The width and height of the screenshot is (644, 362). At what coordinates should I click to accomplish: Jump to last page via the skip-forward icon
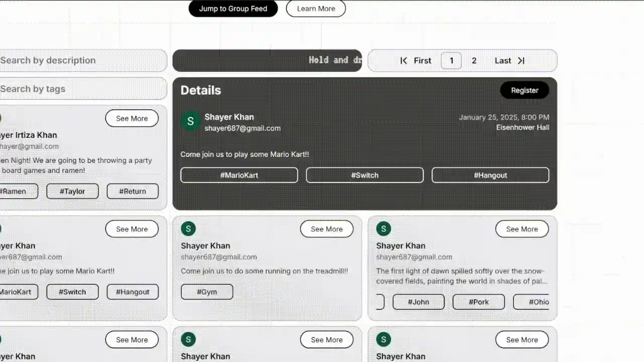coord(522,60)
